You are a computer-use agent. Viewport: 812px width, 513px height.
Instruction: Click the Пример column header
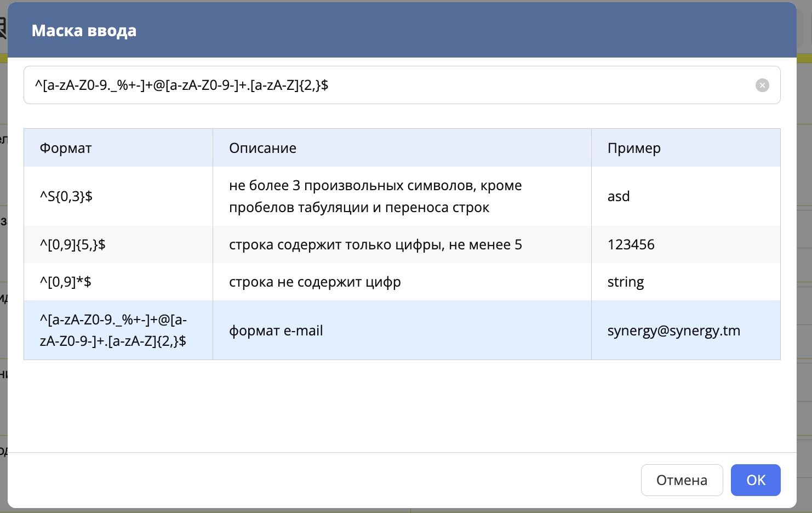click(634, 147)
